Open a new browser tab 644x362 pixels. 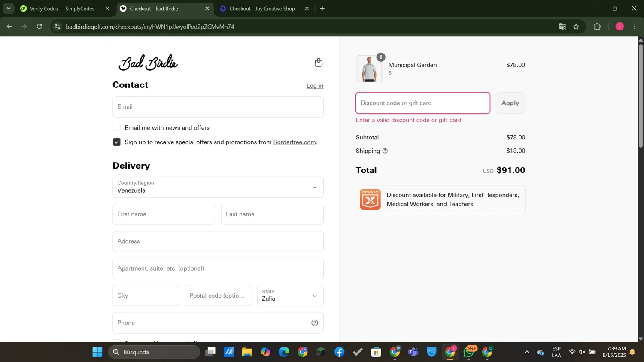[x=322, y=9]
